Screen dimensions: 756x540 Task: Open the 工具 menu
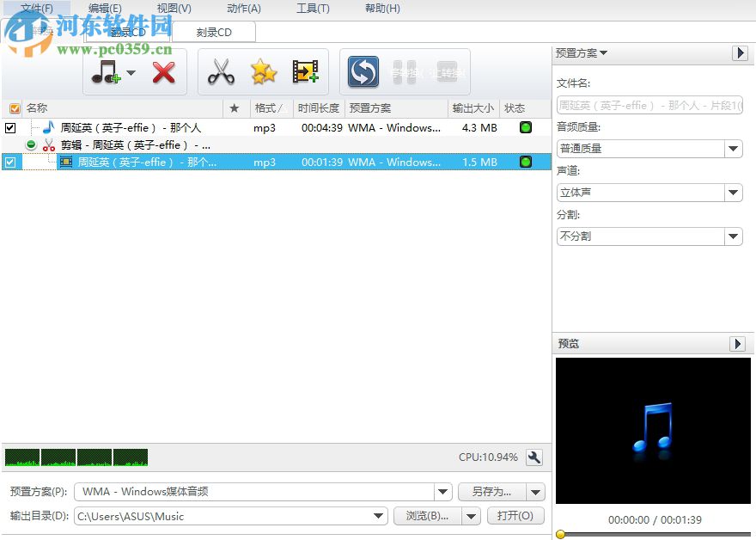click(x=312, y=9)
